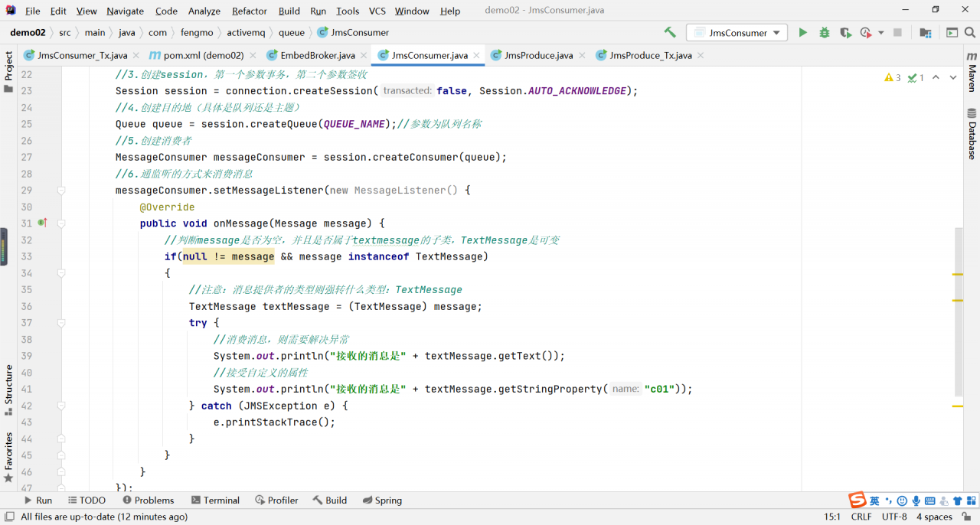Screen dimensions: 980x525
Task: Open the File menu
Action: tap(33, 11)
